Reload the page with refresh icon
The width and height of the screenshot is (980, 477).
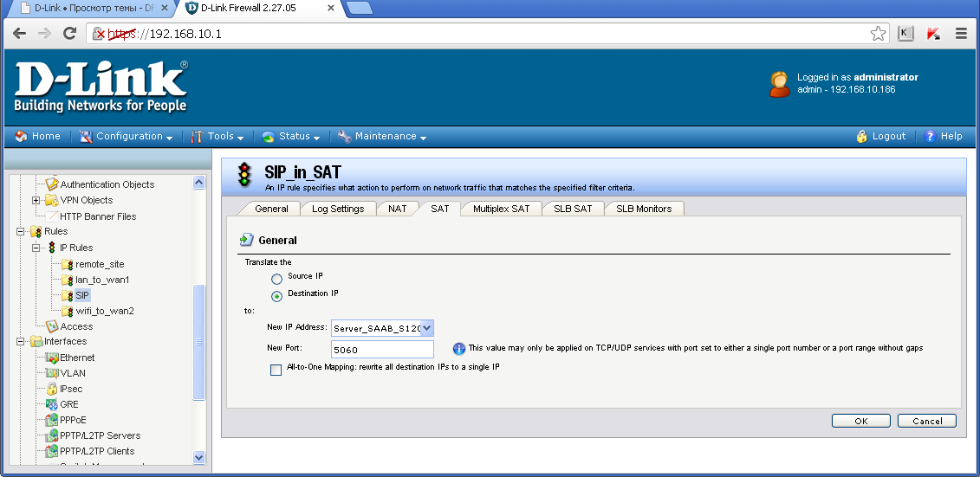(x=69, y=34)
